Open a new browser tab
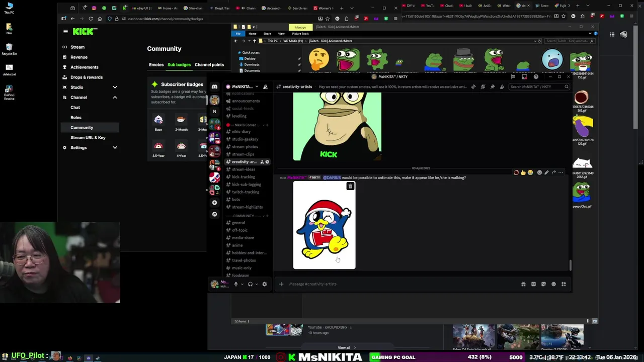The width and height of the screenshot is (644, 362). [x=342, y=8]
